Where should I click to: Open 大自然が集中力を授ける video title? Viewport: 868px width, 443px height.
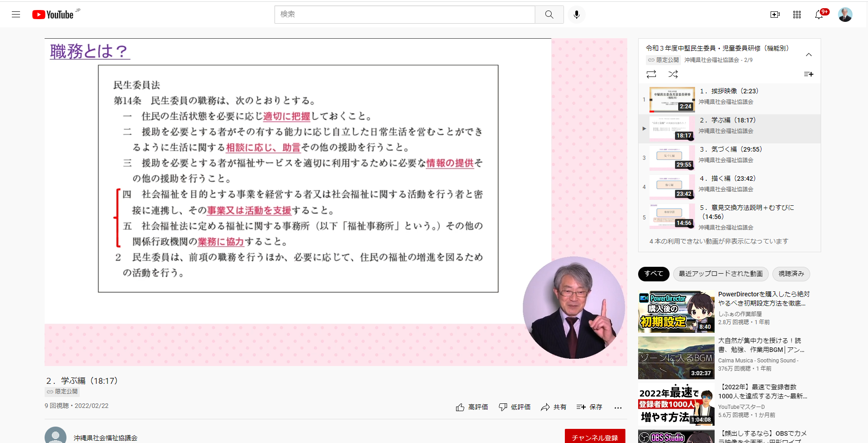pyautogui.click(x=761, y=345)
